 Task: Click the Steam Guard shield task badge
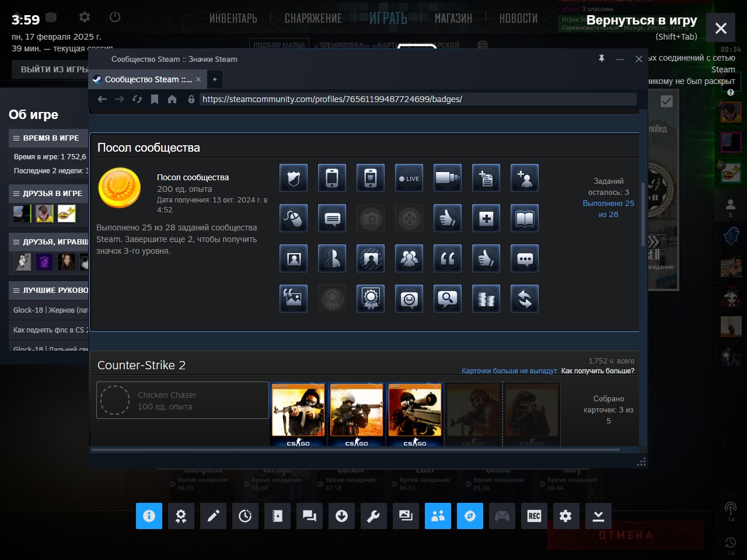pos(294,178)
